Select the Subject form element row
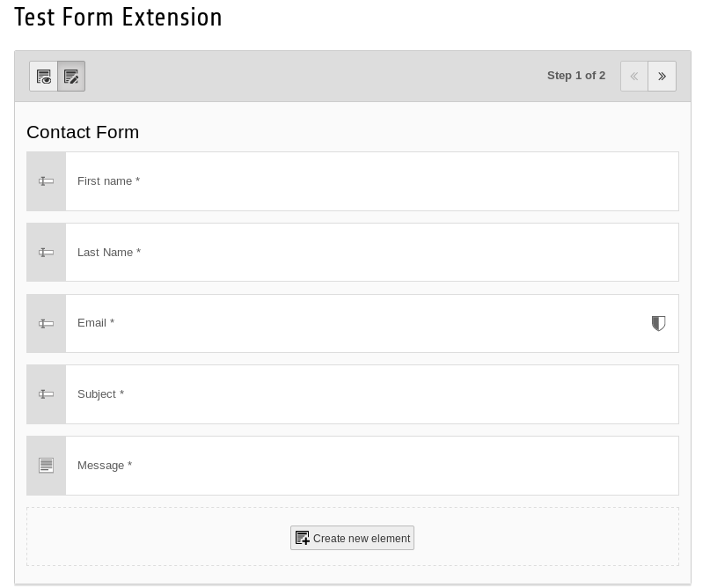The width and height of the screenshot is (710, 588). pos(370,394)
